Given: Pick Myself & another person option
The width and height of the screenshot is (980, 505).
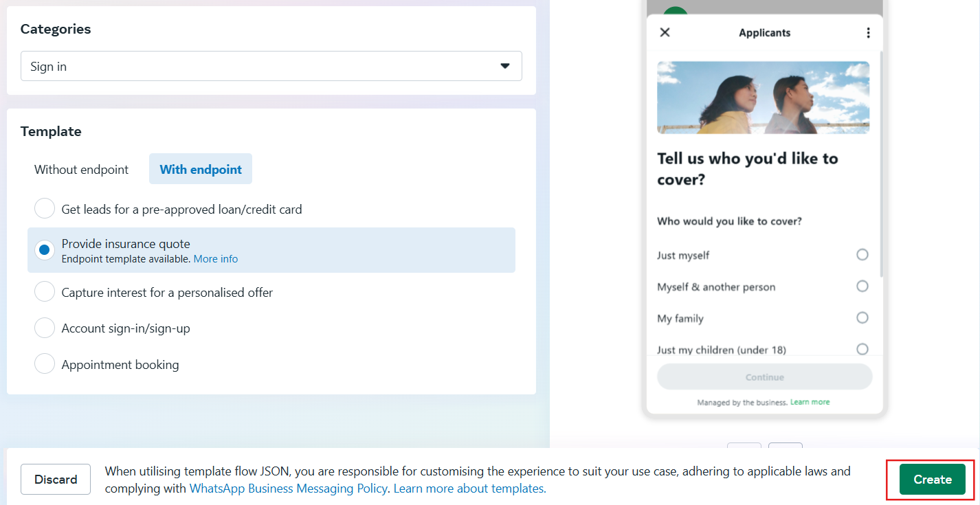Looking at the screenshot, I should [862, 287].
